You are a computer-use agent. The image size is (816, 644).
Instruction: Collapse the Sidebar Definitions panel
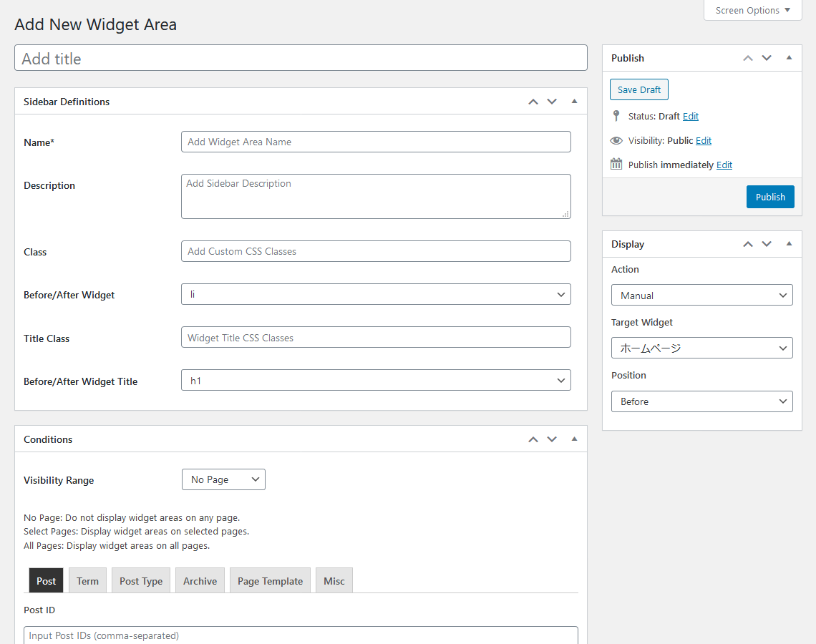(574, 102)
